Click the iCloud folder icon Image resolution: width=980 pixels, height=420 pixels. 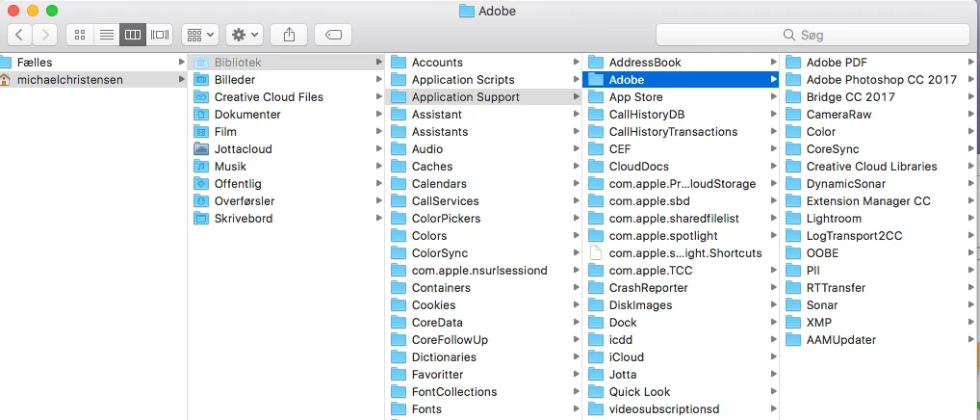coord(596,356)
